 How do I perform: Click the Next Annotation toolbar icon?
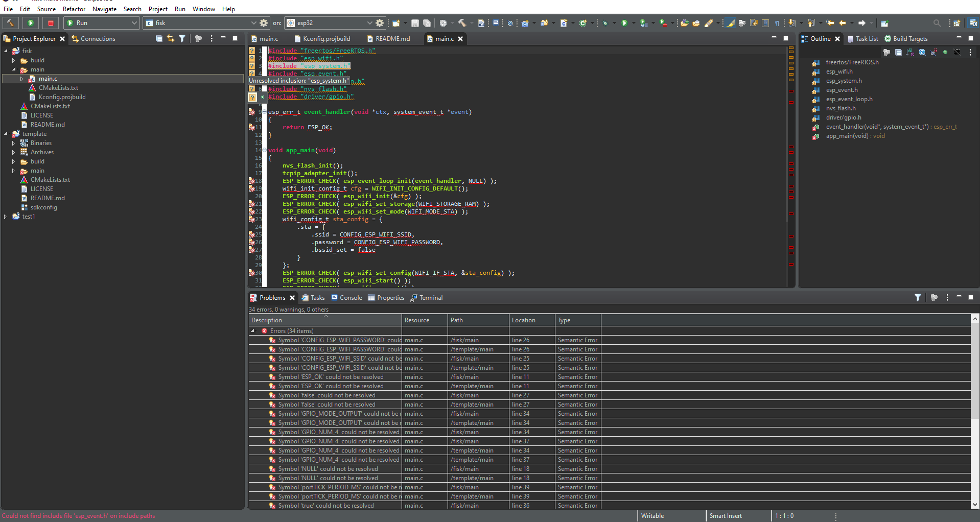click(791, 23)
